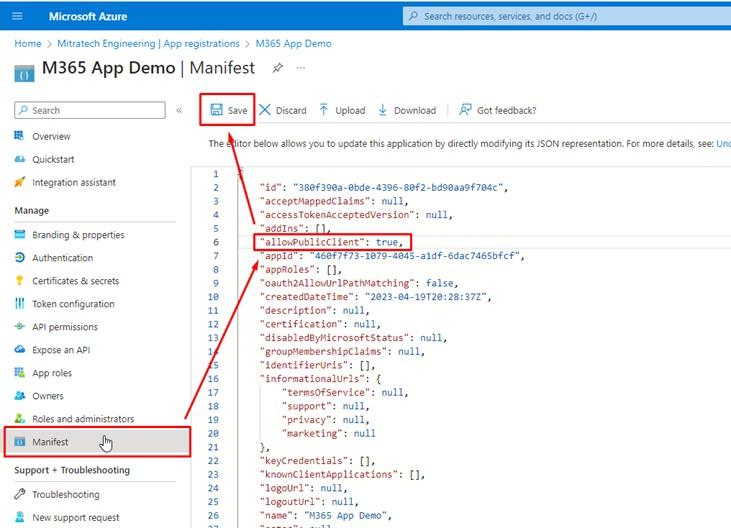The image size is (731, 528).
Task: Select Manifest in the sidebar
Action: pyautogui.click(x=97, y=442)
